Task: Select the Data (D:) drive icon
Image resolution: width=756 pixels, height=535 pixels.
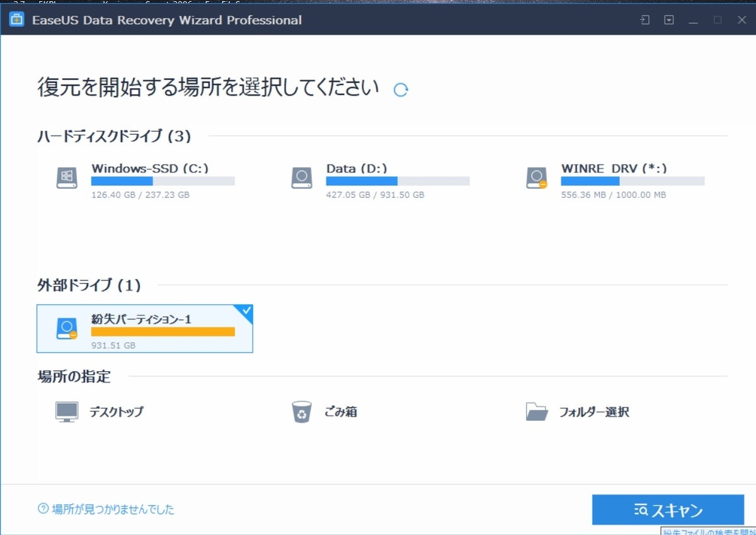Action: (301, 178)
